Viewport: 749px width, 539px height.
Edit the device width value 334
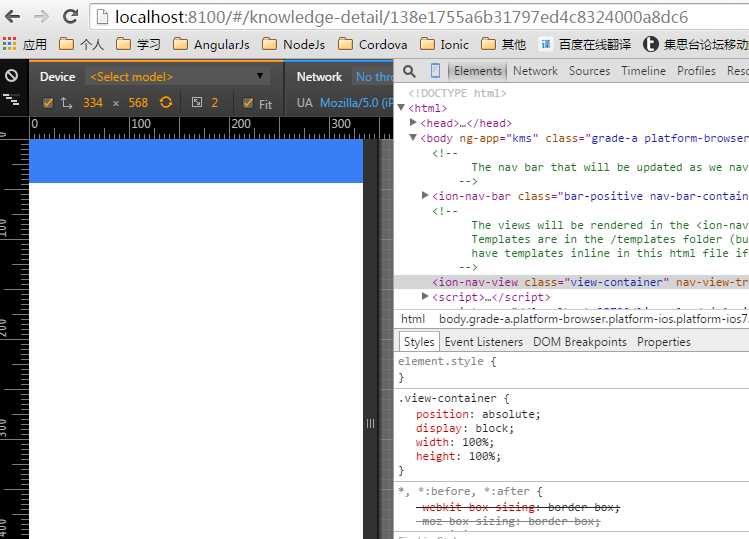(93, 103)
